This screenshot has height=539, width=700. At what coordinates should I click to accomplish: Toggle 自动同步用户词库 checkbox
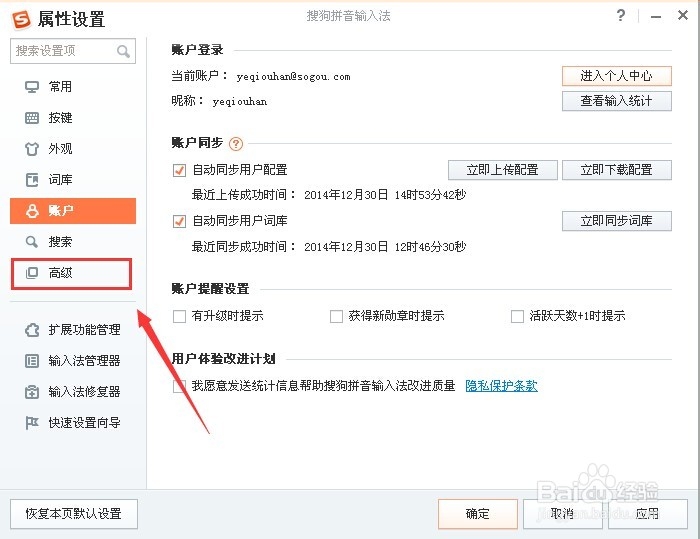tap(180, 221)
